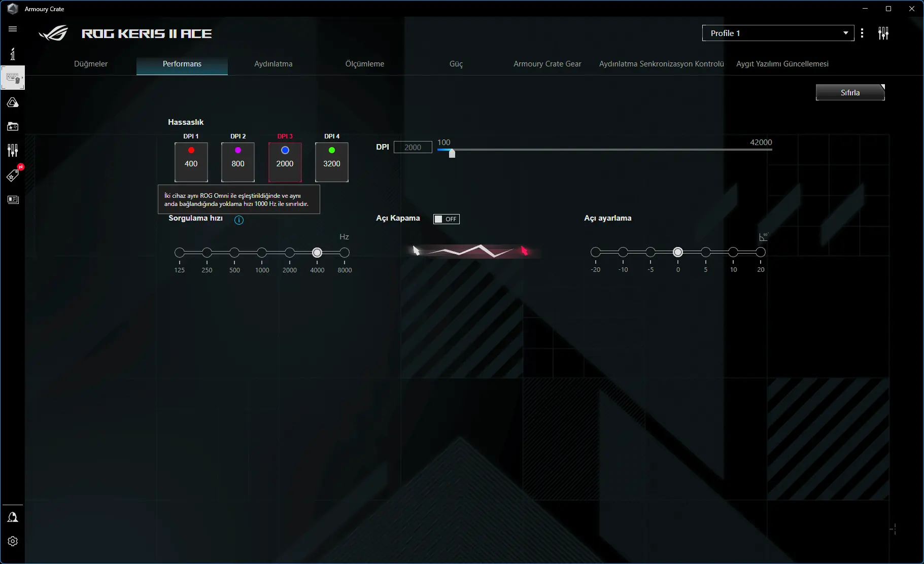
Task: Switch to the Düğmeler tab
Action: point(91,64)
